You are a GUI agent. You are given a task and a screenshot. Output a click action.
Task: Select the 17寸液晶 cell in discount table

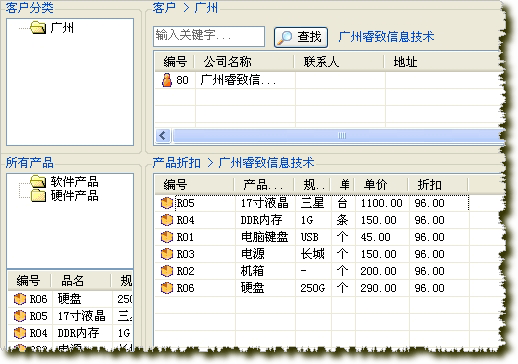[x=265, y=203]
